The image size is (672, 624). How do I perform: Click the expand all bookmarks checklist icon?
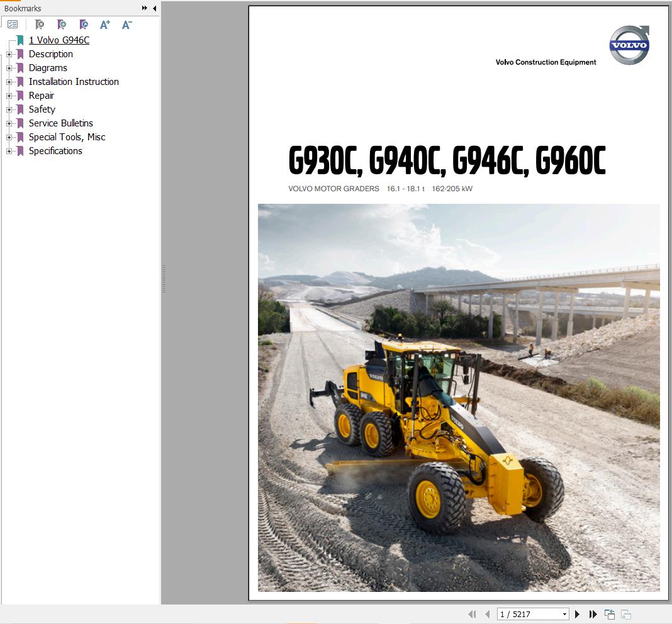point(13,25)
